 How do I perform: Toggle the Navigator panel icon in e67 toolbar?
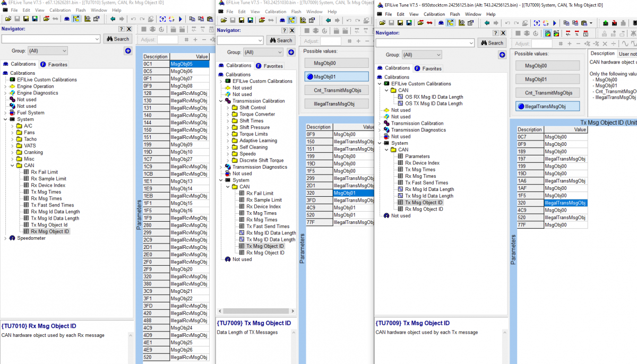coord(76,19)
